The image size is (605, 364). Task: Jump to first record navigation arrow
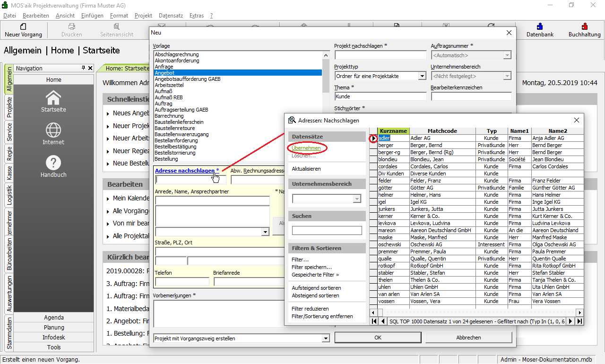click(374, 321)
